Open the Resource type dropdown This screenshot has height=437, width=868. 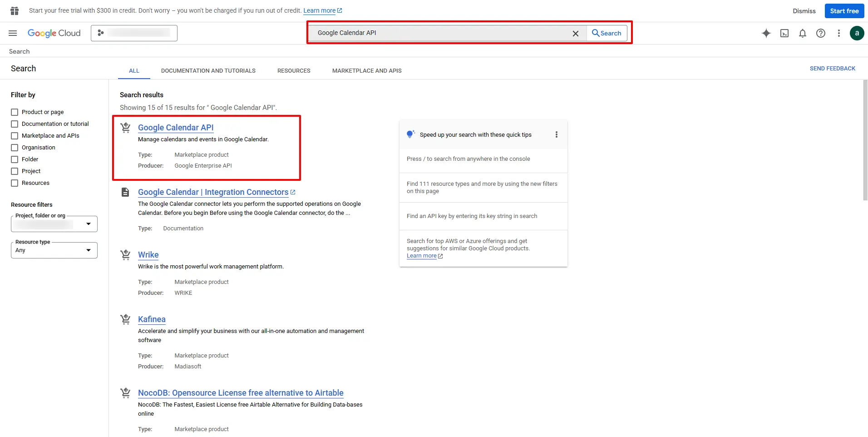click(x=54, y=250)
